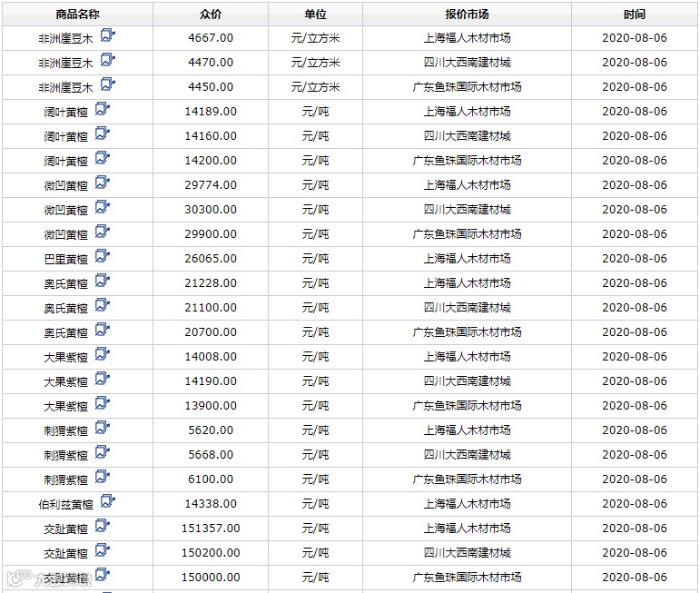Select price cell 29774.00

[x=211, y=185]
